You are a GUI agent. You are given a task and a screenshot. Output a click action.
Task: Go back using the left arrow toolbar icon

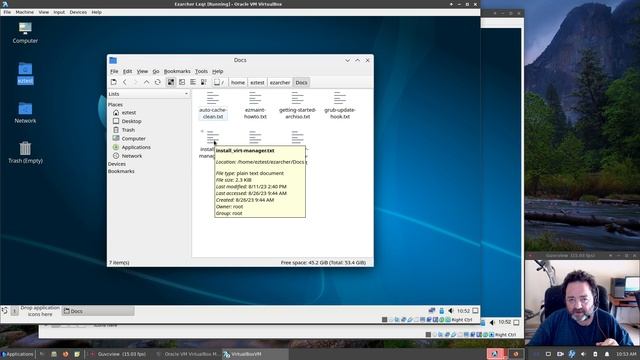coord(124,82)
